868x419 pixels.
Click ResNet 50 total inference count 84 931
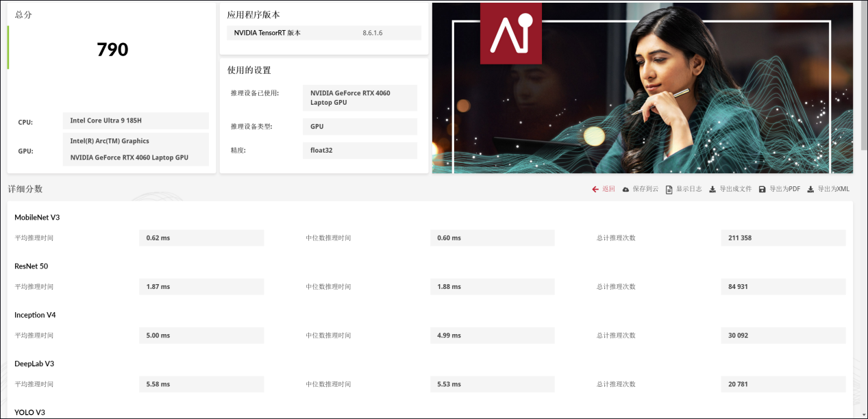pyautogui.click(x=783, y=287)
